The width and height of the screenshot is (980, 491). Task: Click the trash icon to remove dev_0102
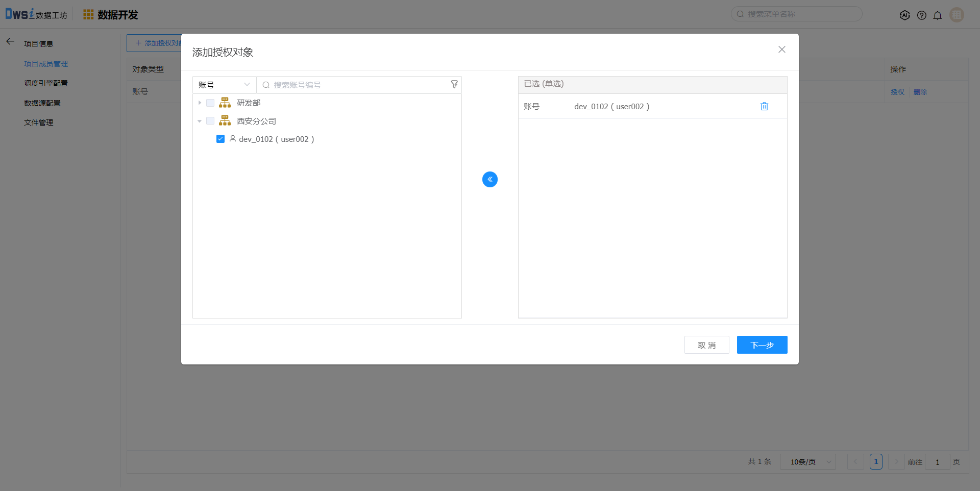[764, 106]
